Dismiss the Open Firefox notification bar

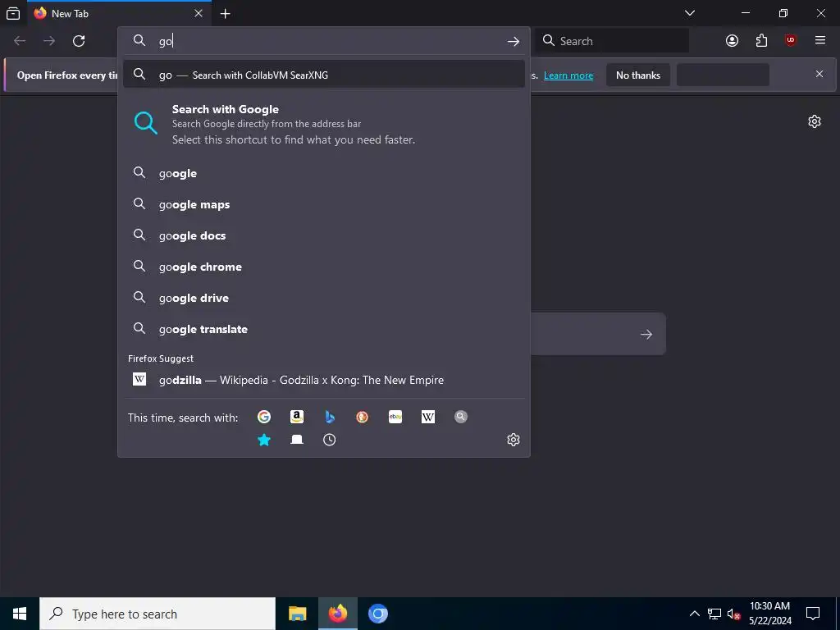click(819, 74)
